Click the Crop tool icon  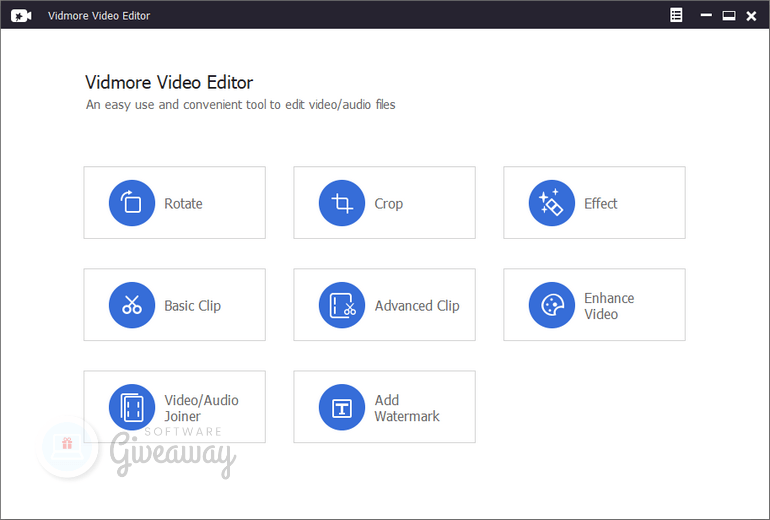(x=342, y=203)
